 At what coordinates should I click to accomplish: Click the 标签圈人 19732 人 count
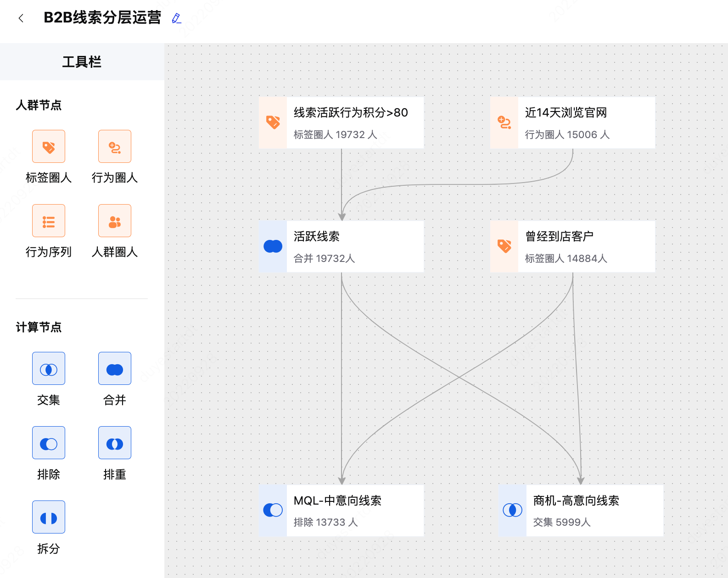coord(335,134)
